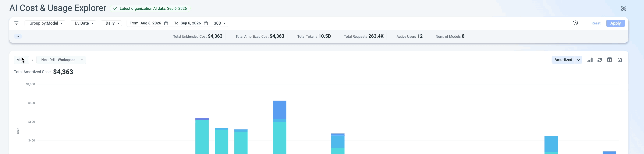Viewport: 644px width, 154px height.
Task: Click the Apply button
Action: 615,23
